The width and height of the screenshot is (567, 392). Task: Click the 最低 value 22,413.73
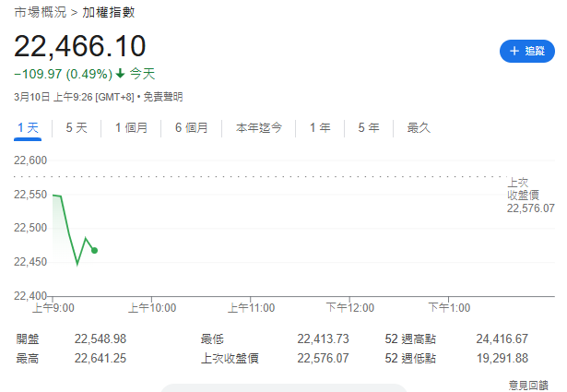(x=323, y=339)
